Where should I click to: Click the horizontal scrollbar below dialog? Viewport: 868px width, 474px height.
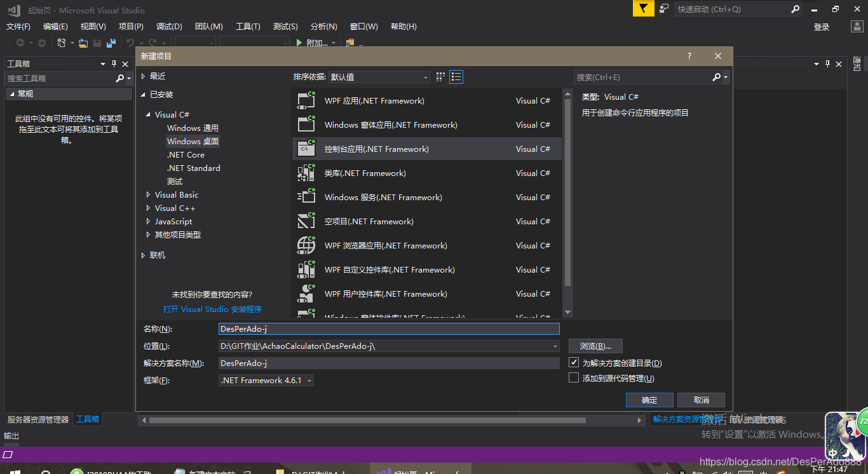[x=367, y=420]
